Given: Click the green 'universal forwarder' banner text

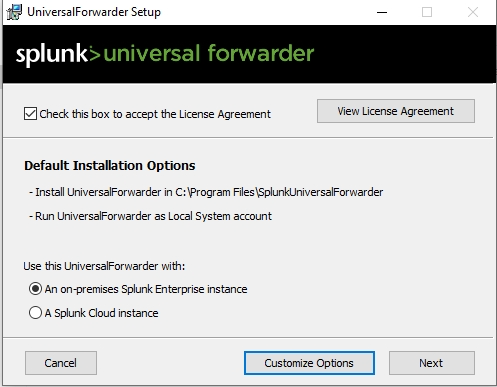Looking at the screenshot, I should pyautogui.click(x=209, y=53).
